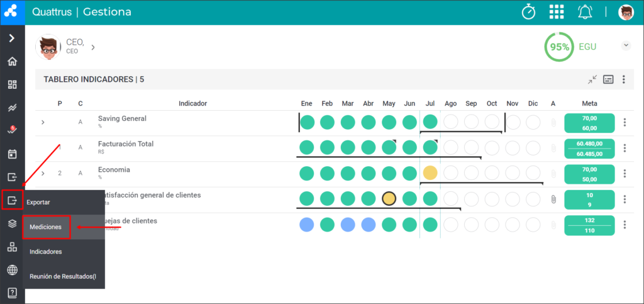
Task: Select Reunión de Resultados in Exportar menu
Action: (x=64, y=276)
